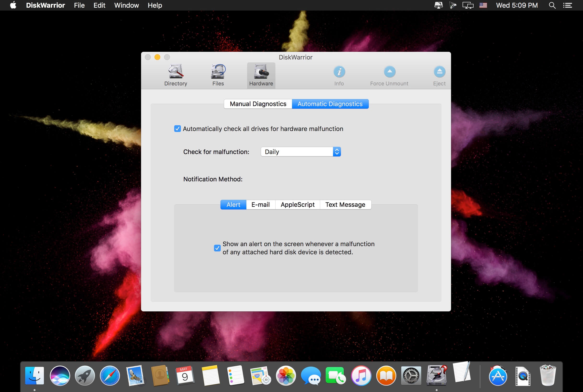Expand the Check for malfunction dropdown

tap(337, 151)
